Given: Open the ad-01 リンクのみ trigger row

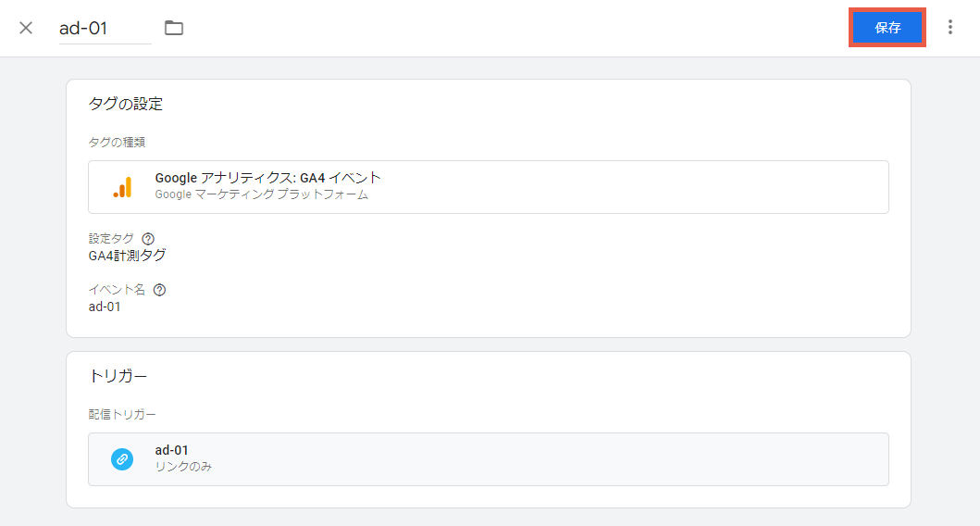Looking at the screenshot, I should [488, 459].
